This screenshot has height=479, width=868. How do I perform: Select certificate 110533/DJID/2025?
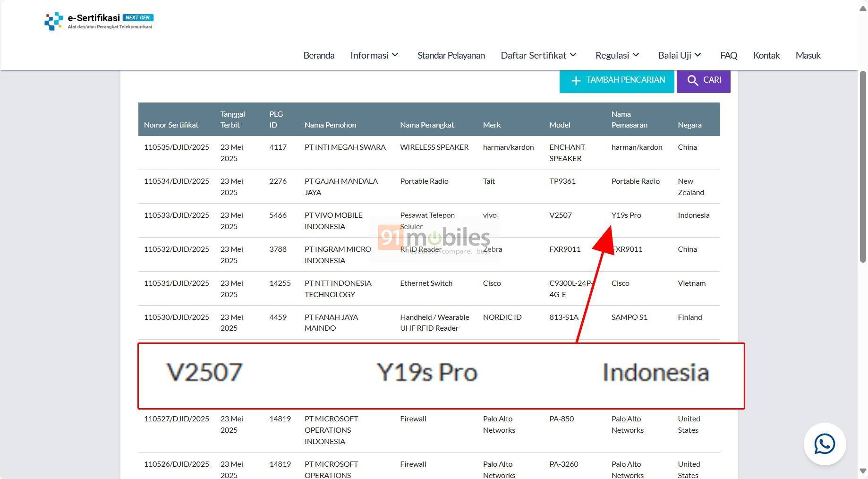click(176, 215)
